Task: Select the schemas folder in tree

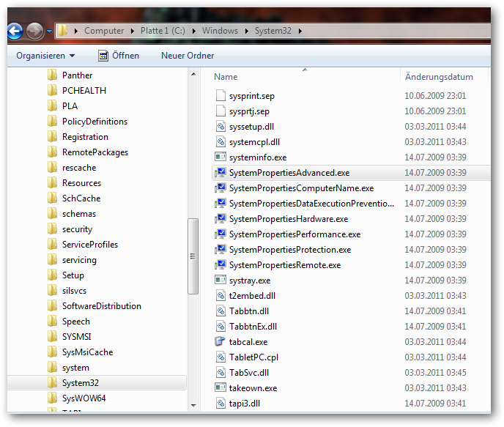Action: [79, 214]
